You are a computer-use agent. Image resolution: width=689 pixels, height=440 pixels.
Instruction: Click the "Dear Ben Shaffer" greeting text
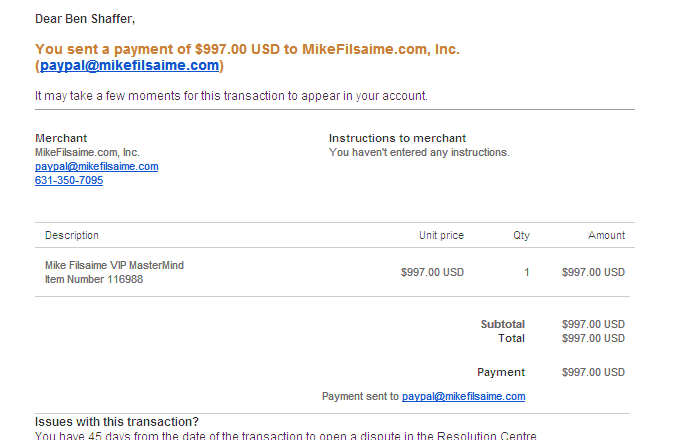[x=85, y=19]
